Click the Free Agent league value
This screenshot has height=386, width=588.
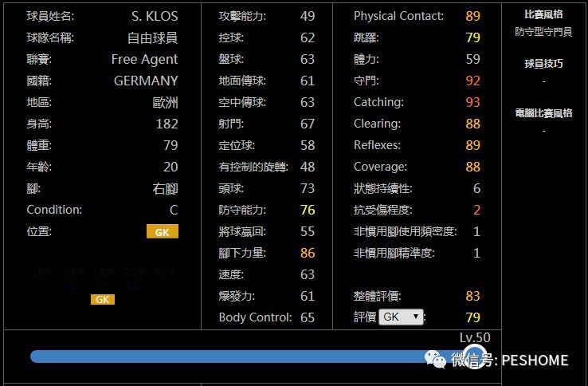(x=144, y=59)
